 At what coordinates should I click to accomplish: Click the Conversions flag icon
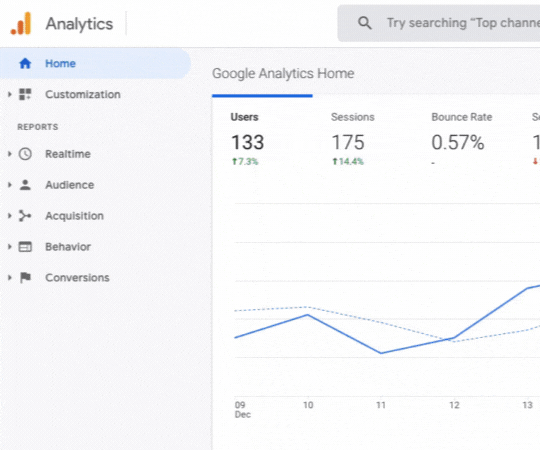pyautogui.click(x=25, y=278)
